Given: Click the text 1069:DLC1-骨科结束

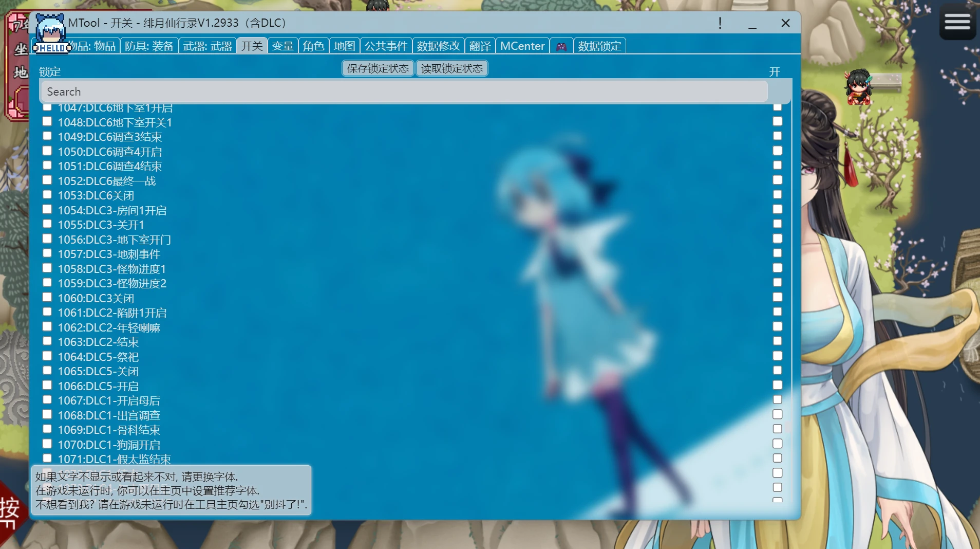Looking at the screenshot, I should [x=109, y=430].
